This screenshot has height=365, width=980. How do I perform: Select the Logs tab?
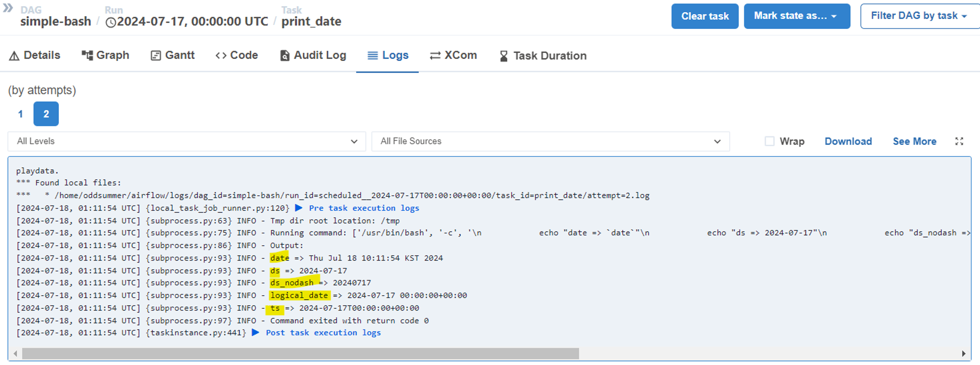(388, 55)
